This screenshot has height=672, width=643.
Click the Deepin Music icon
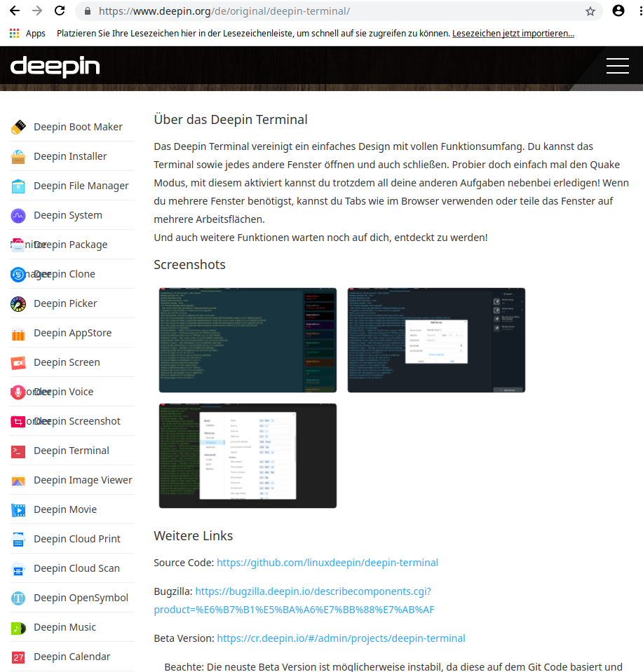[x=18, y=627]
